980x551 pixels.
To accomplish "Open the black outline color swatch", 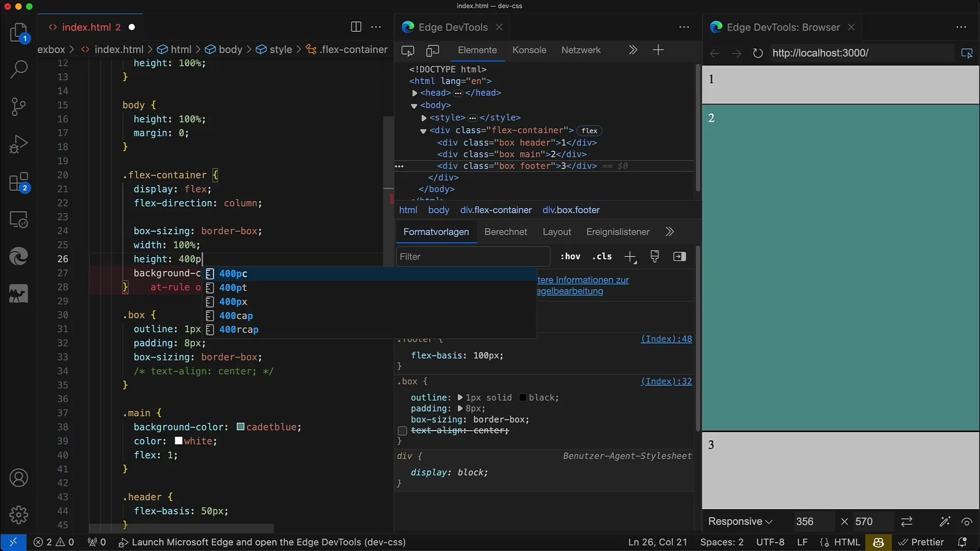I will click(523, 397).
